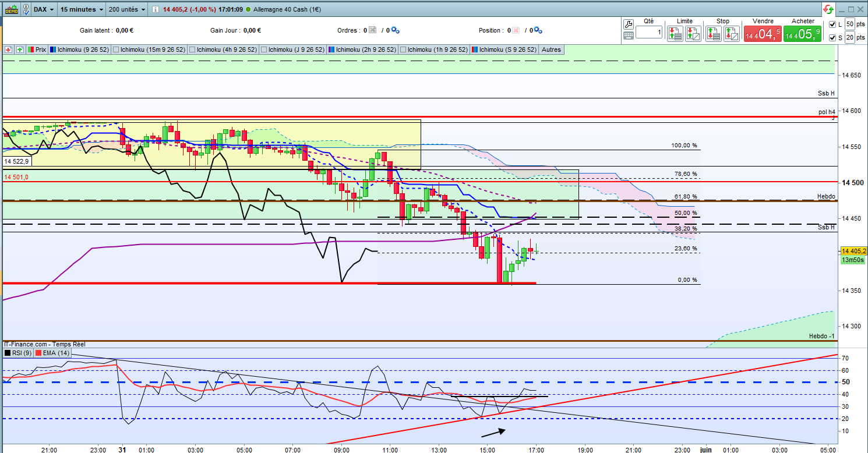Click the green Acheter price button
The width and height of the screenshot is (868, 453).
pos(803,34)
